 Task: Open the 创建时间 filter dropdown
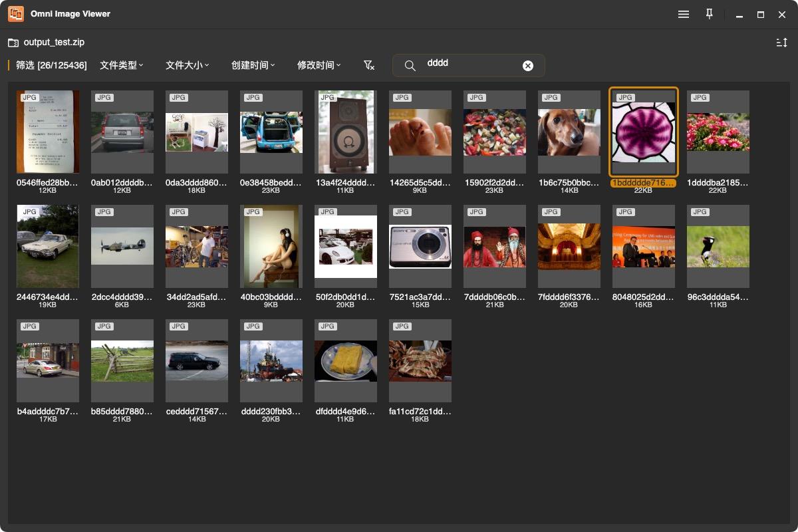tap(253, 65)
